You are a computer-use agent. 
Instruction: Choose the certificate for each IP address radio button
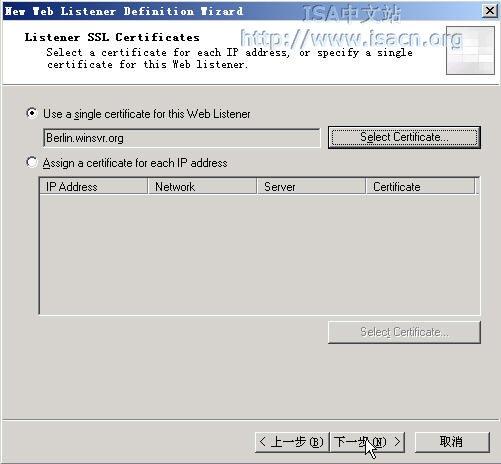pyautogui.click(x=32, y=163)
